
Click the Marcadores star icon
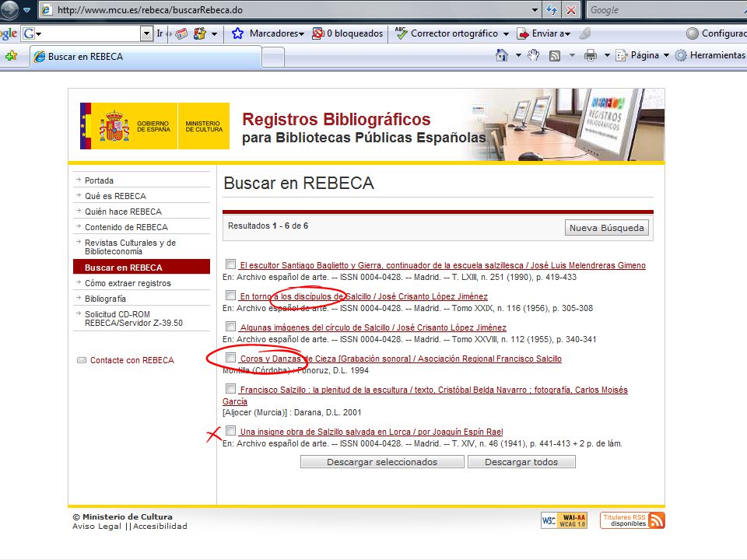pyautogui.click(x=237, y=33)
